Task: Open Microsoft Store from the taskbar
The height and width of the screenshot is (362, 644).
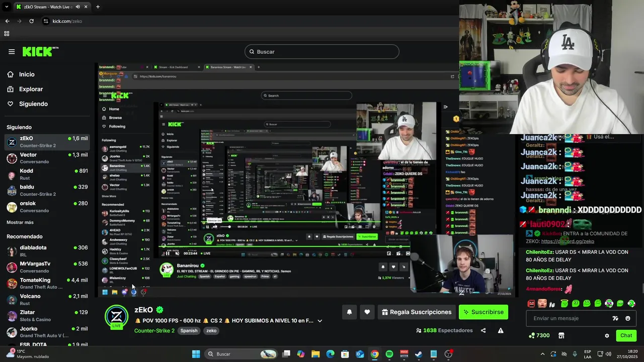Action: 345,354
